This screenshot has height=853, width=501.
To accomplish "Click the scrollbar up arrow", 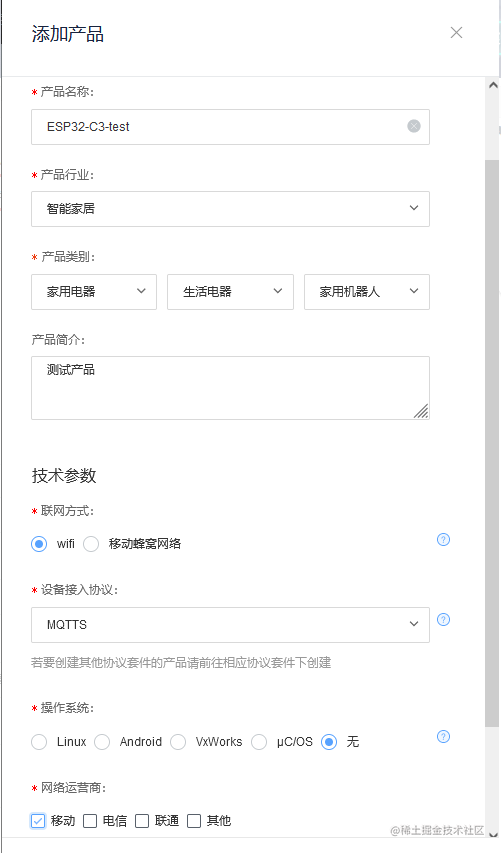I will (493, 85).
